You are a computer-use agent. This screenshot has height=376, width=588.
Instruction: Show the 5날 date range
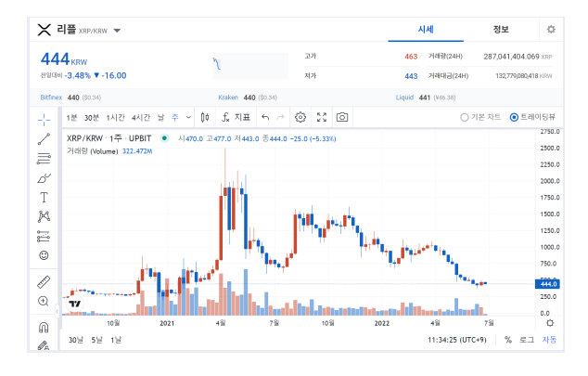pos(96,340)
